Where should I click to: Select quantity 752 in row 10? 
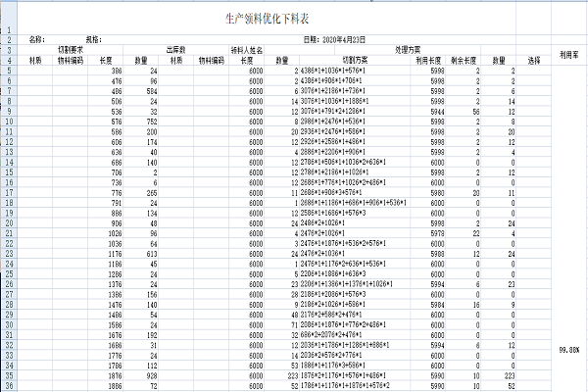tap(152, 122)
